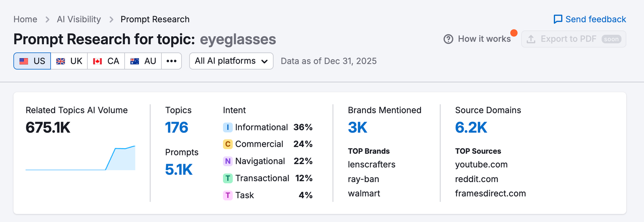Image resolution: width=644 pixels, height=222 pixels.
Task: Switch to the CA country option
Action: [106, 61]
